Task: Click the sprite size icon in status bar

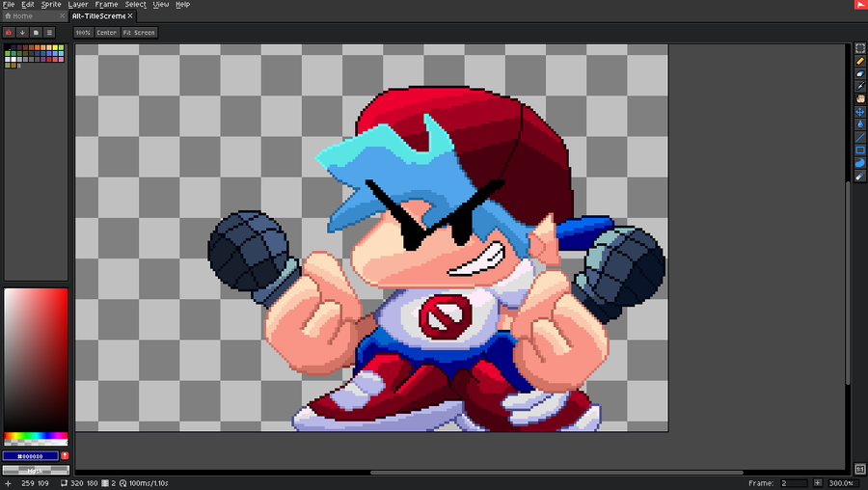Action: 65,483
